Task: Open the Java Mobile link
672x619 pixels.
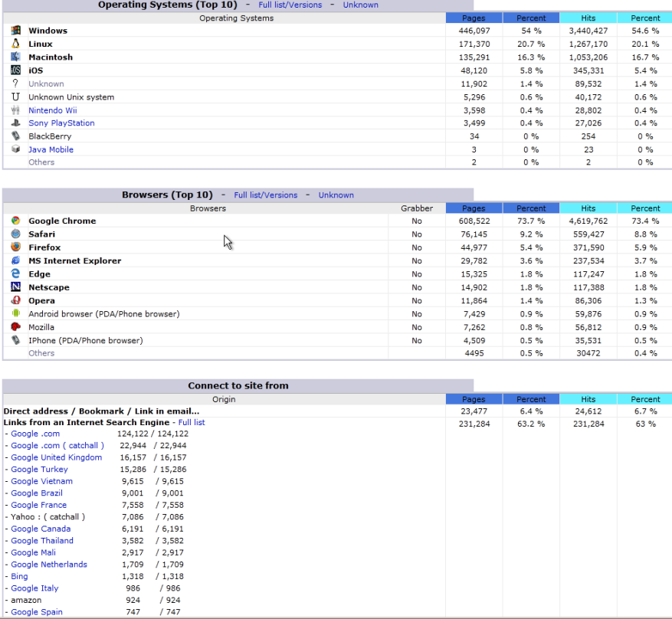Action: 51,149
